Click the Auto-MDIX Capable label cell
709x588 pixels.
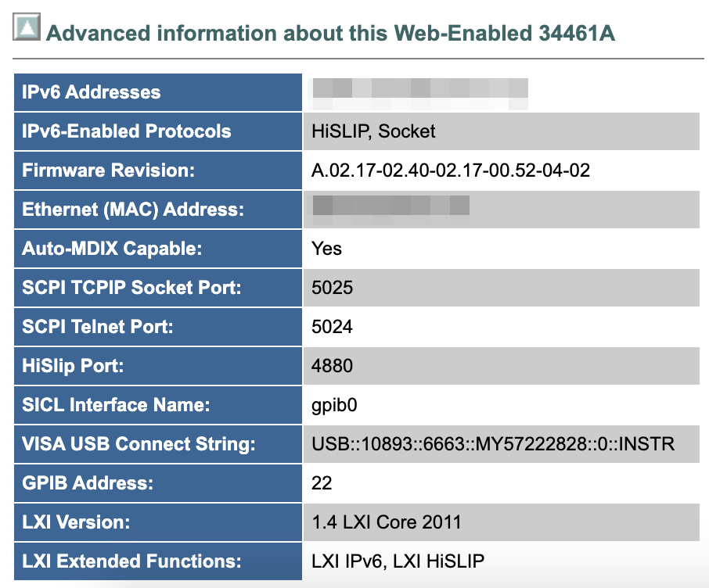[112, 249]
